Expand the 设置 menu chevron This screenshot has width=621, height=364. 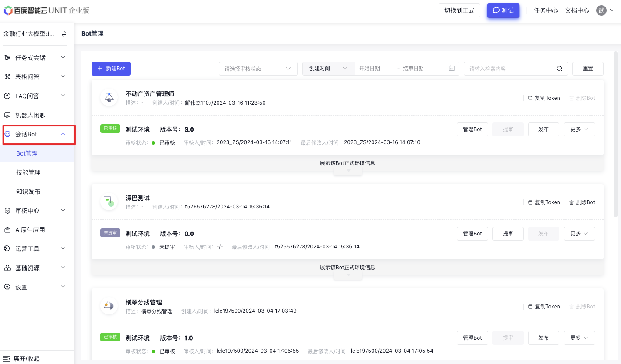pos(63,287)
